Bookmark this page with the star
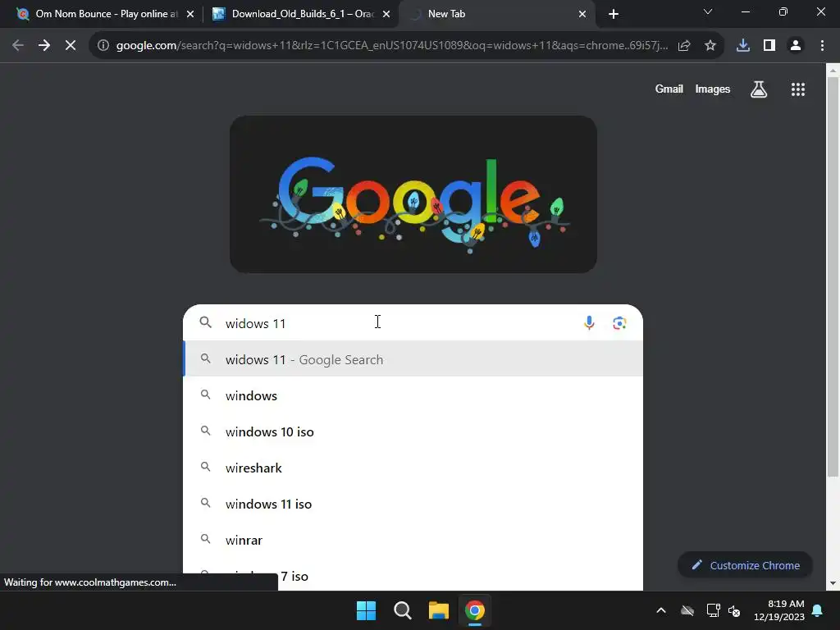840x630 pixels. click(x=710, y=46)
